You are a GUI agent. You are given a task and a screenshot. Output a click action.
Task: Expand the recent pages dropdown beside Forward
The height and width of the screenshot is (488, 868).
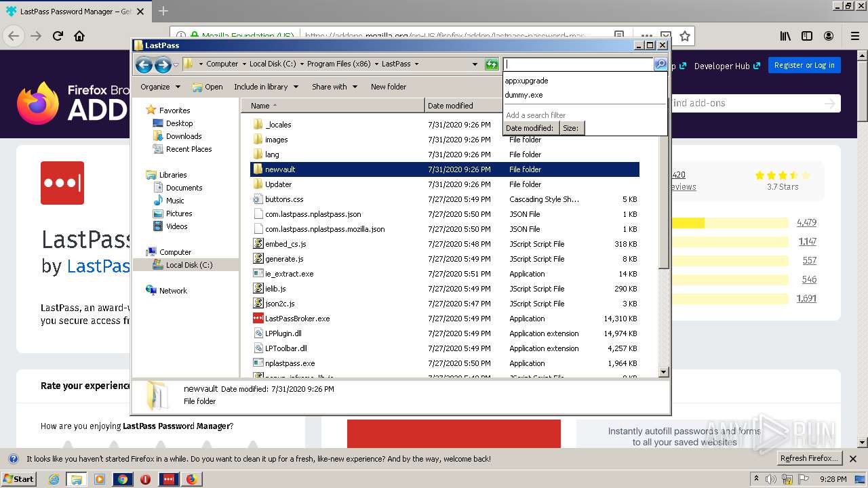click(176, 65)
